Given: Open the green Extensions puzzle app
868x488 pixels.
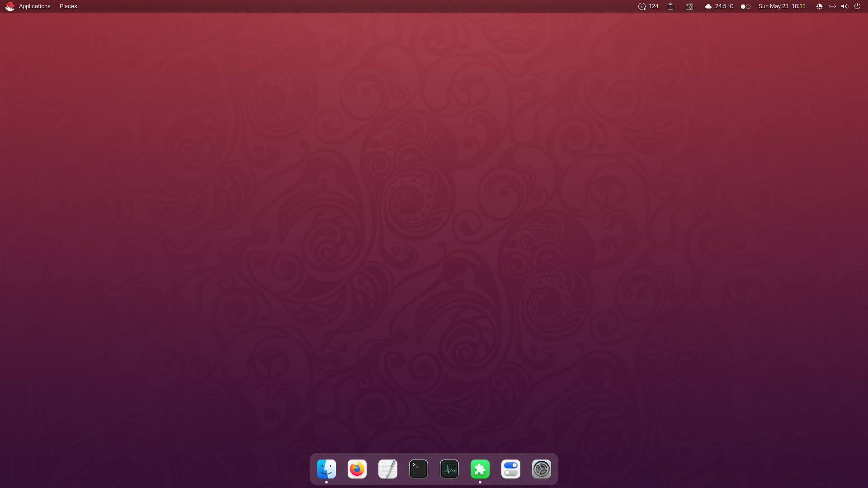Looking at the screenshot, I should point(480,469).
